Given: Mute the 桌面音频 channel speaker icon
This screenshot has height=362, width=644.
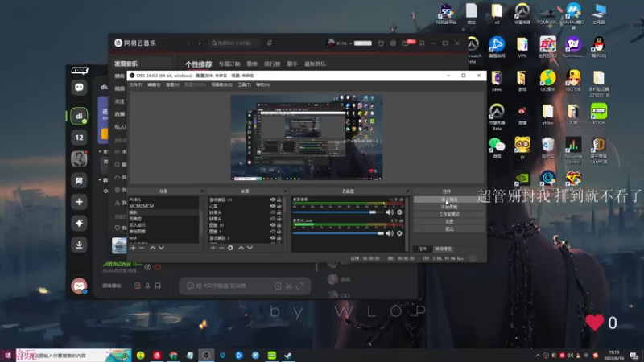Looking at the screenshot, I should pyautogui.click(x=390, y=212).
